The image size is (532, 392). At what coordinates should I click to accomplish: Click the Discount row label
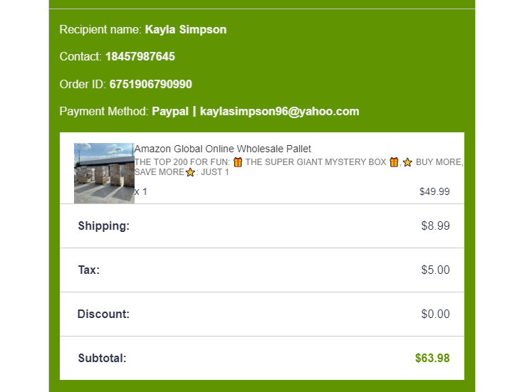click(x=103, y=314)
